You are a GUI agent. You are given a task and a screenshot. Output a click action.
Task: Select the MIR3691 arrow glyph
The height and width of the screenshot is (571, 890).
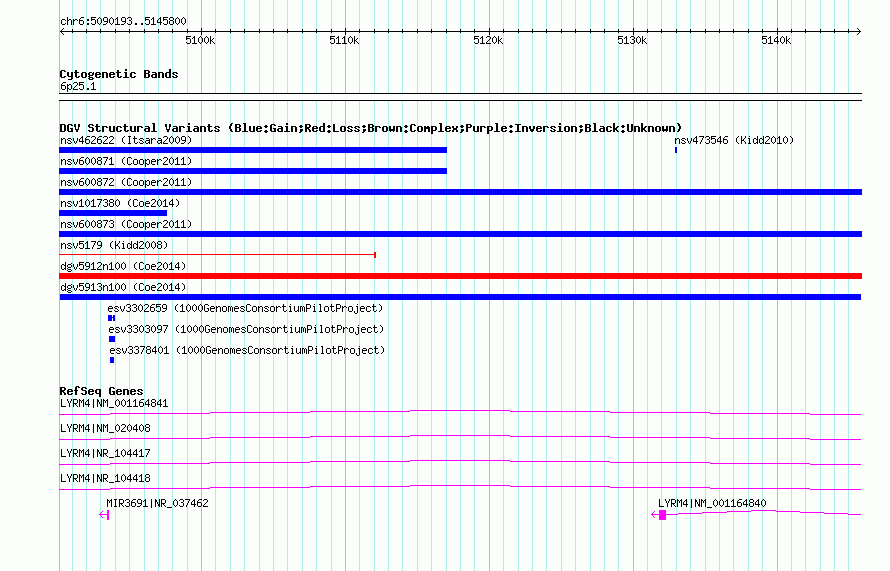104,515
